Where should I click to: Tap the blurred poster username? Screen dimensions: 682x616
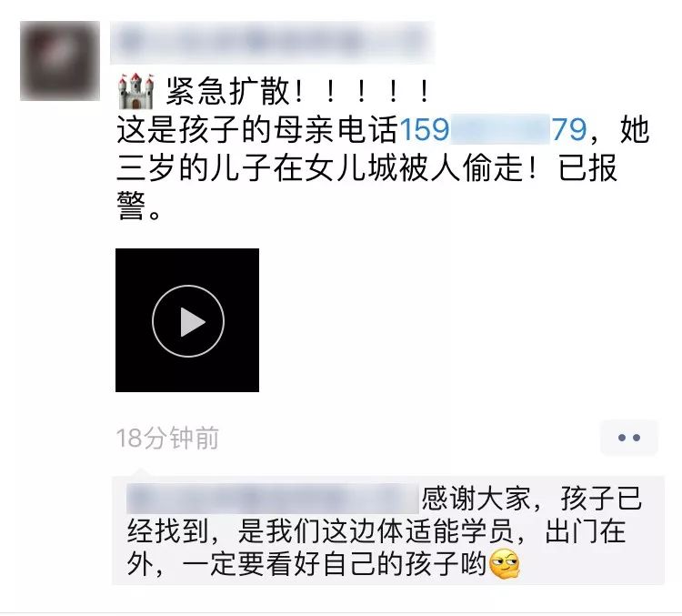point(272,43)
